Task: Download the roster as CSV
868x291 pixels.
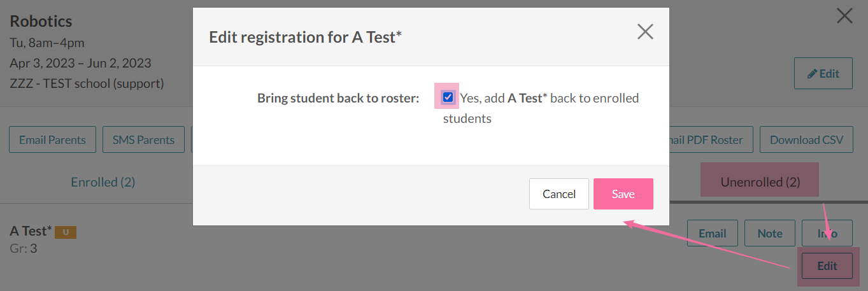Action: point(806,140)
